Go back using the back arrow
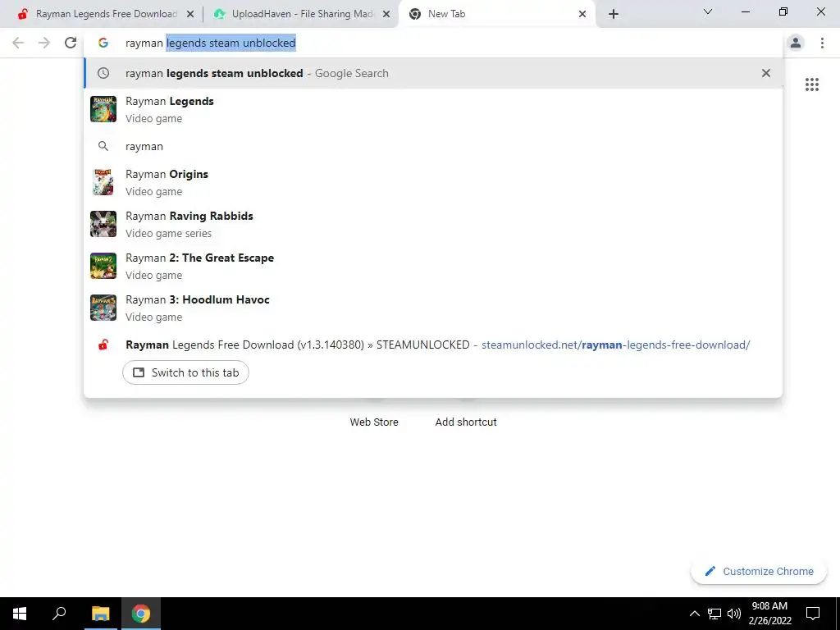This screenshot has height=630, width=840. tap(18, 43)
